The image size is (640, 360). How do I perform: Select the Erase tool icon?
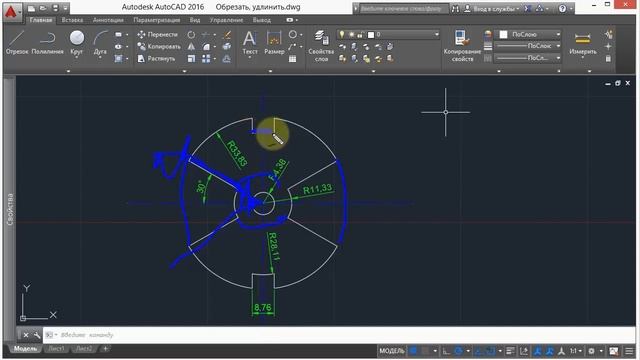[227, 35]
